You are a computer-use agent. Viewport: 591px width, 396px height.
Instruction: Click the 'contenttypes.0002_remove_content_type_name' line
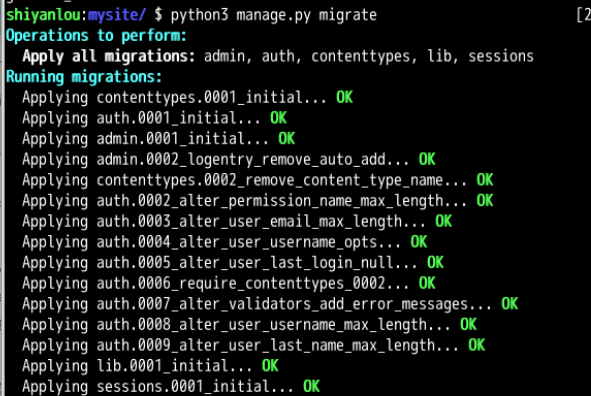(x=257, y=180)
